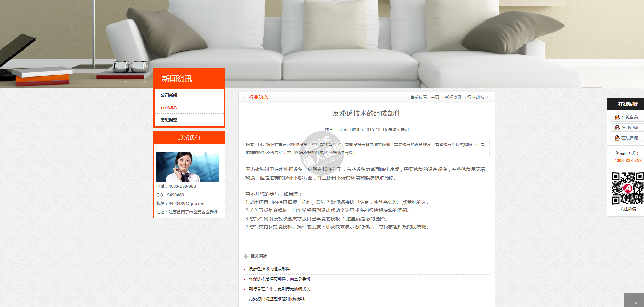Image resolution: width=644 pixels, height=307 pixels.
Task: Click the QQ penguin icon in first 在线咨询 row
Action: coord(617,117)
